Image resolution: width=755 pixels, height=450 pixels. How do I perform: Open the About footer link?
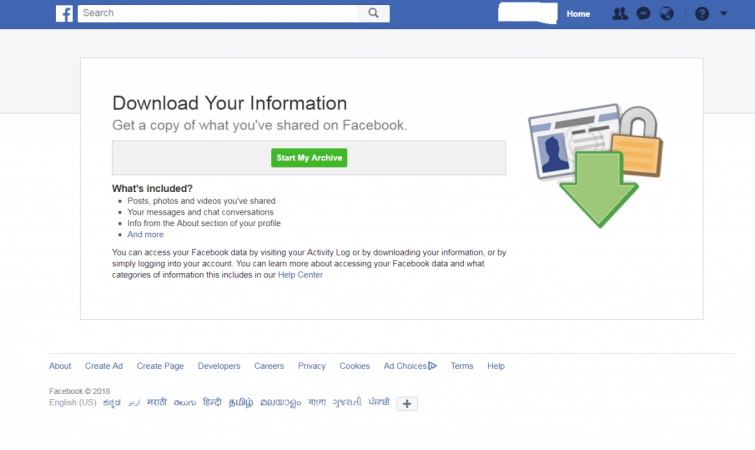60,366
